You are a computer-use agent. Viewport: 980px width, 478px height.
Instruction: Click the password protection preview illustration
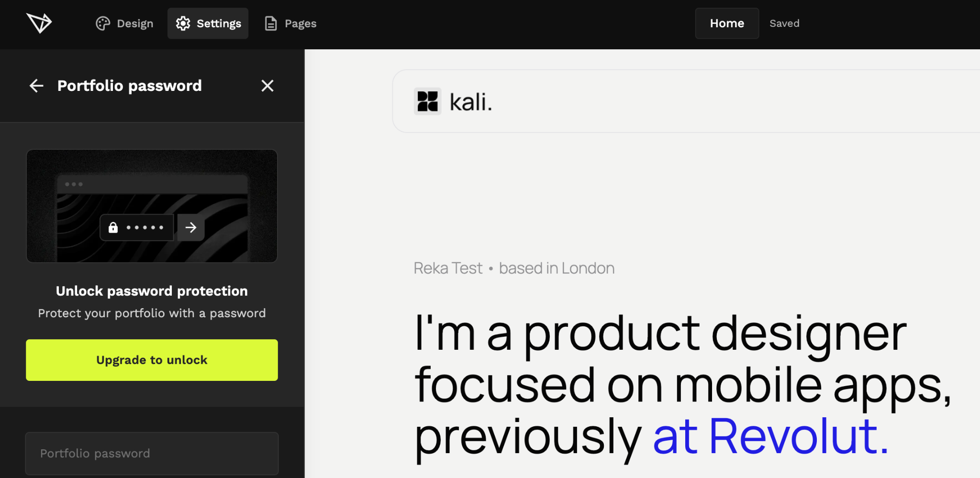(152, 206)
